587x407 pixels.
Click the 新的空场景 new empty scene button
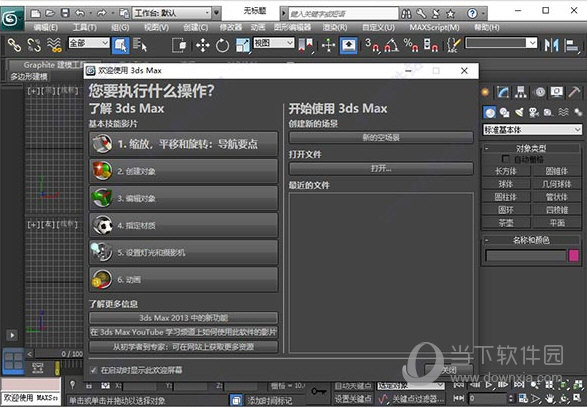381,137
